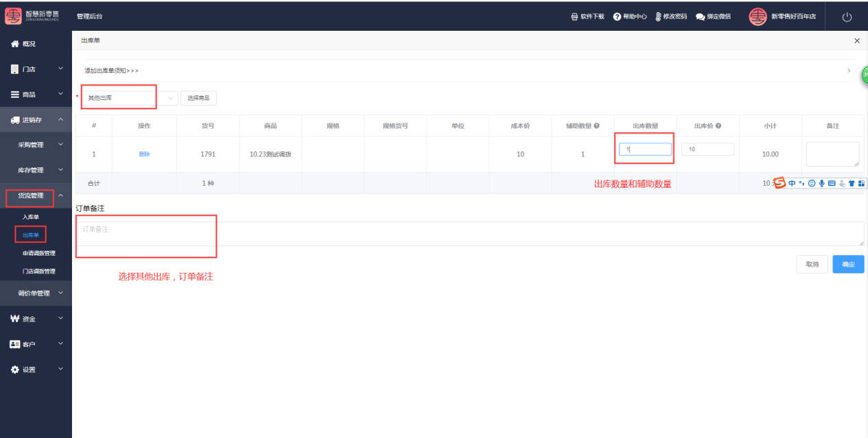
Task: Open the 出库单 sidebar menu item
Action: coord(31,235)
